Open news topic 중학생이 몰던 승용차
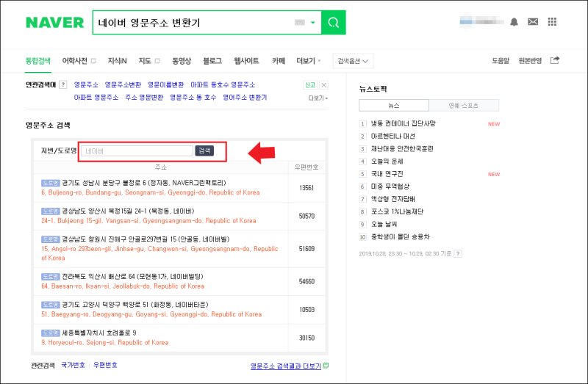The height and width of the screenshot is (384, 588). (x=400, y=236)
